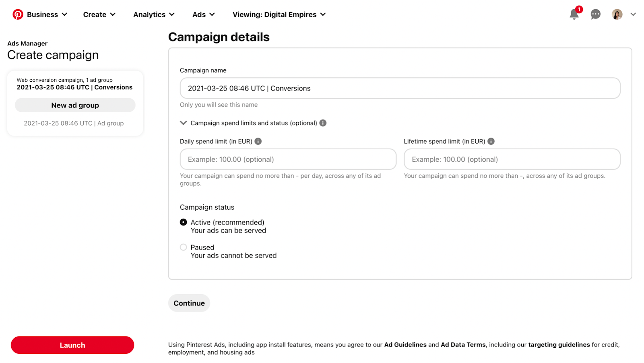
Task: Click info icon beside Daily spend limit
Action: coord(258,141)
